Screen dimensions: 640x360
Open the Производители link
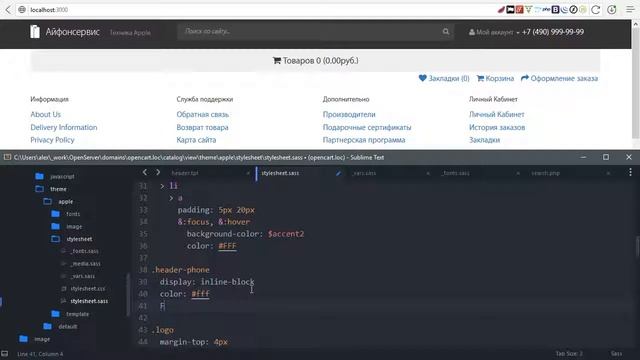[349, 114]
